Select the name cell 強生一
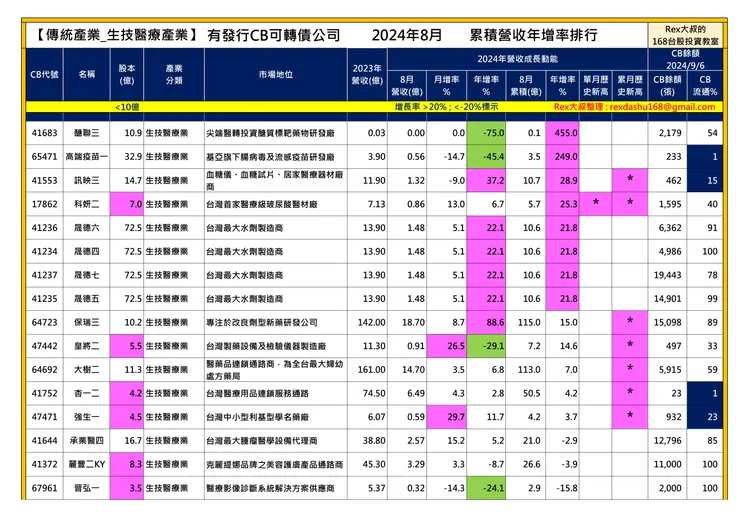The width and height of the screenshot is (740, 523). (x=87, y=417)
